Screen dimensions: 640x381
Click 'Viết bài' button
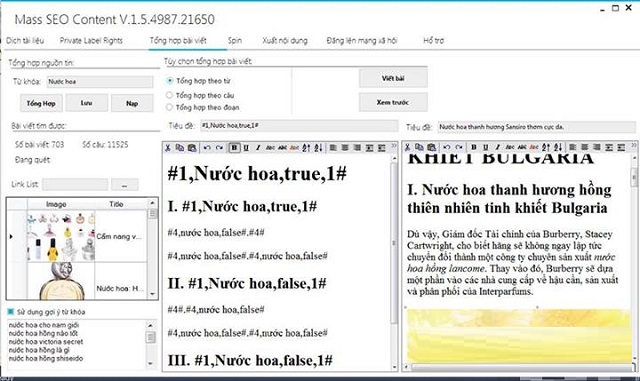coord(393,78)
